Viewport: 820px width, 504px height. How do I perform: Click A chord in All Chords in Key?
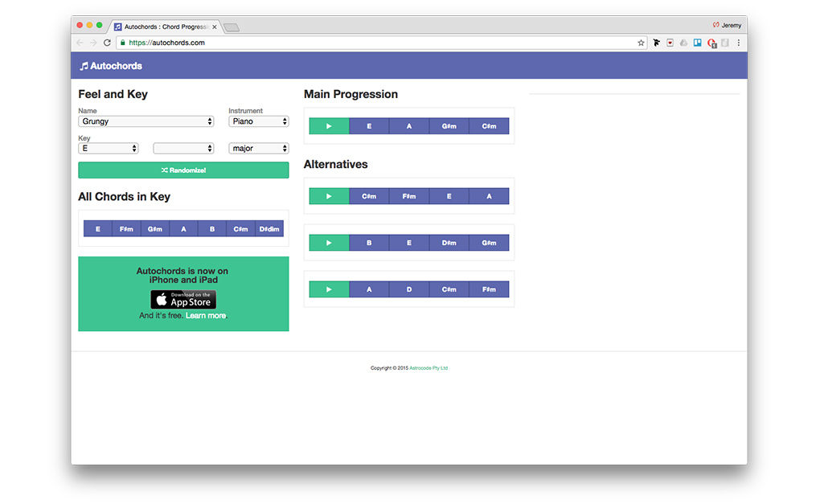(x=183, y=229)
